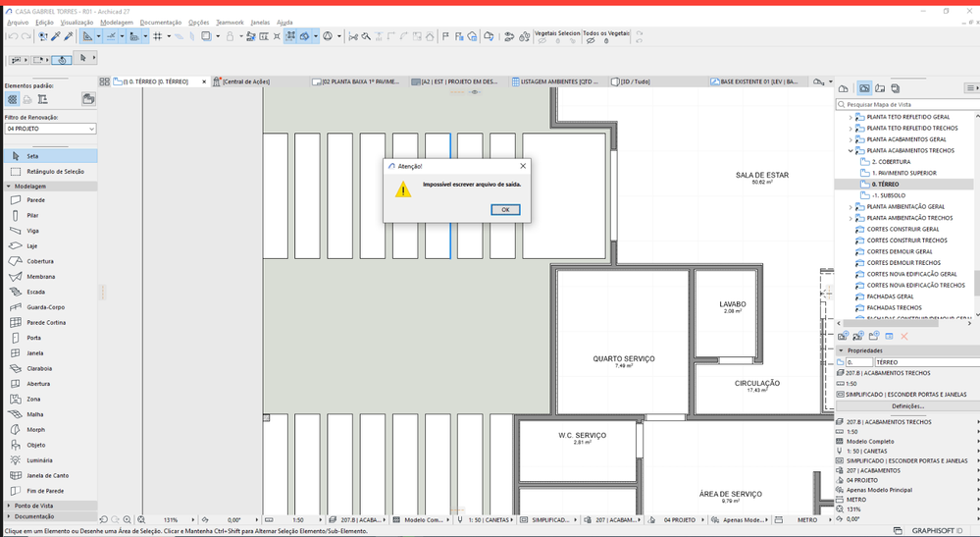This screenshot has height=537, width=980.
Task: Select the Seta arrow tool
Action: pos(50,156)
